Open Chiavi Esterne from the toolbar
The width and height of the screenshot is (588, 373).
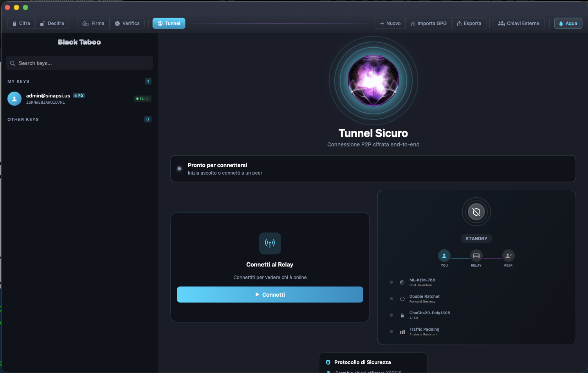click(518, 23)
